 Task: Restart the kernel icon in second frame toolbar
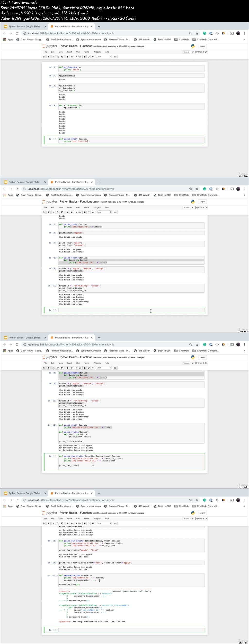pos(89,212)
